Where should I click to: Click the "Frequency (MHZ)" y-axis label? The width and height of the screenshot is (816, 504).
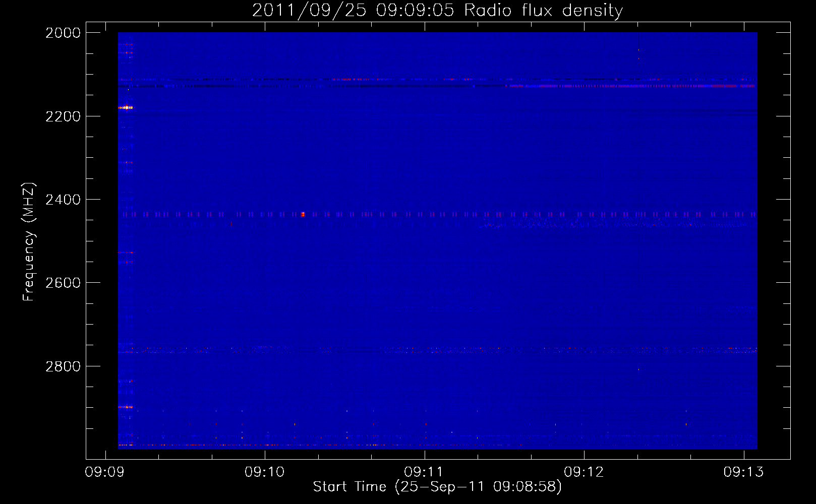(29, 242)
